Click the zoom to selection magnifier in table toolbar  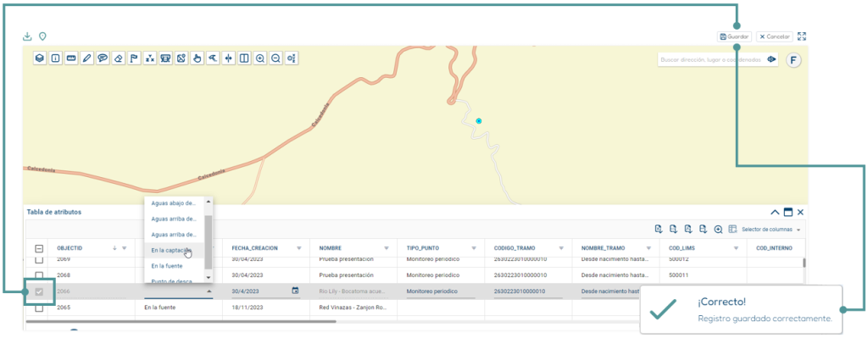coord(718,229)
